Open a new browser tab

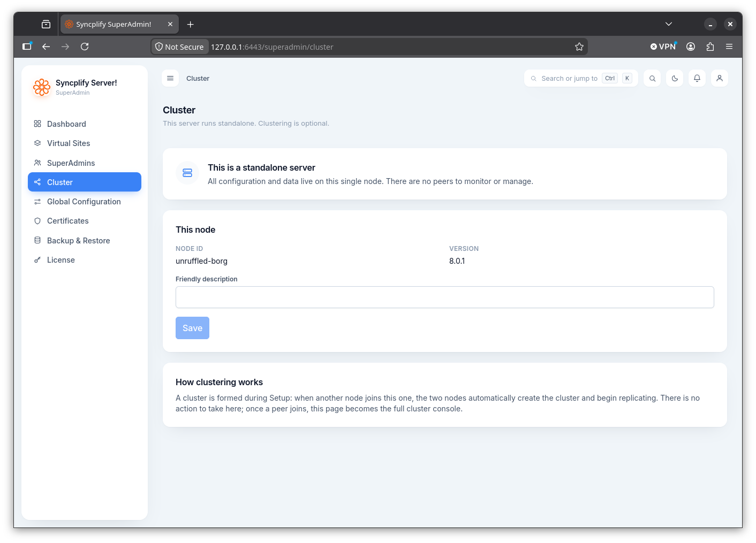[x=190, y=24]
